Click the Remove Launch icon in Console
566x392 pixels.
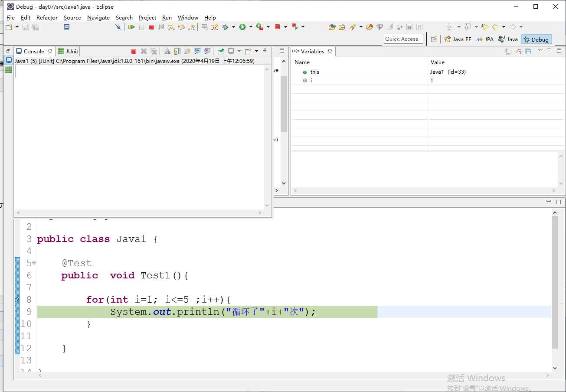144,51
